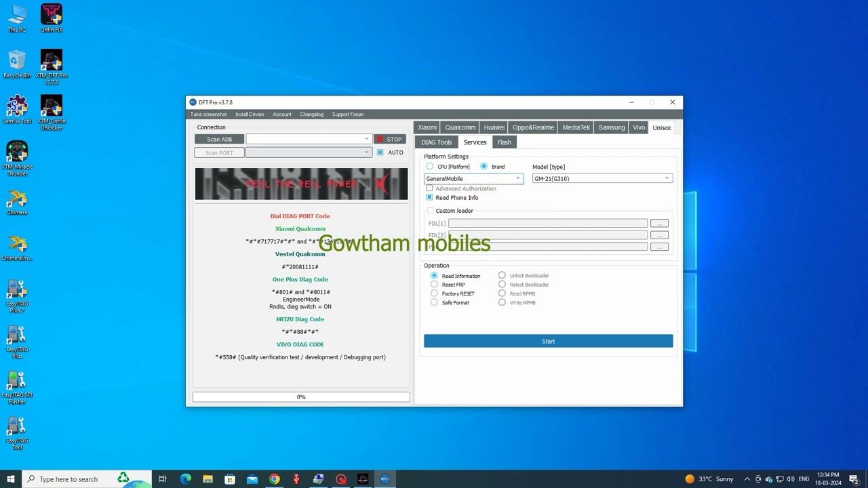
Task: Select the Unlock Bootloader option
Action: tap(502, 276)
